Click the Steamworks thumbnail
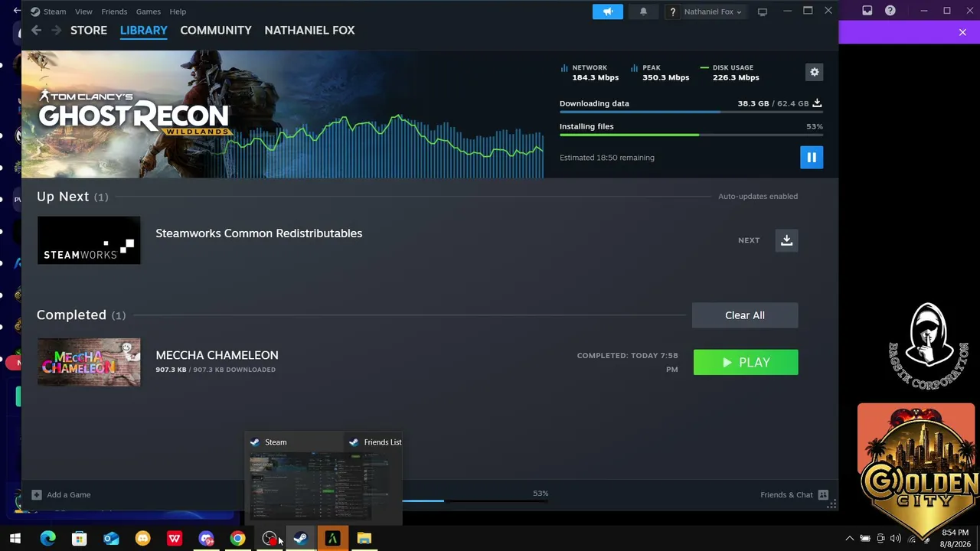This screenshot has width=980, height=551. (x=89, y=240)
